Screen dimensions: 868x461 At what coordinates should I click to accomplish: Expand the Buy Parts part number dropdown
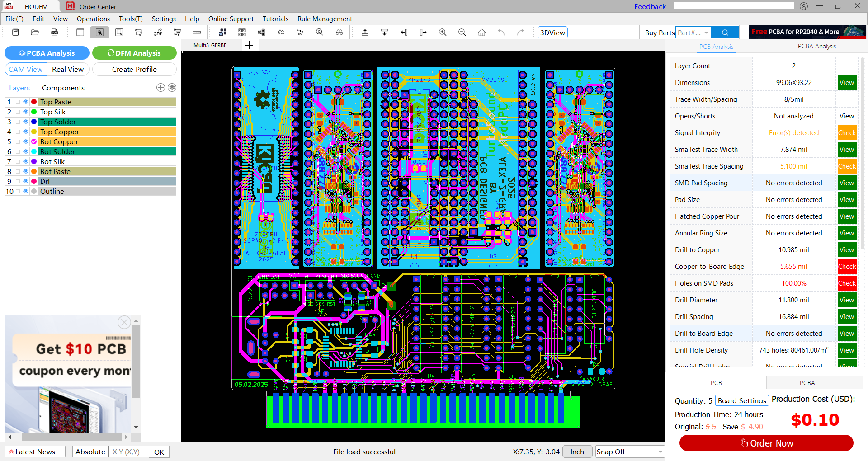click(x=706, y=33)
